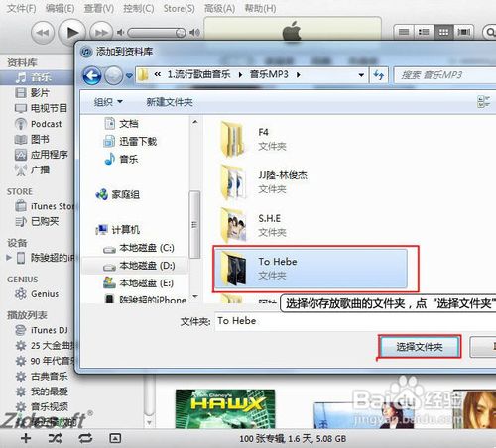Switch iTunes to grid view
Viewport: 496px width, 448px height.
[443, 32]
